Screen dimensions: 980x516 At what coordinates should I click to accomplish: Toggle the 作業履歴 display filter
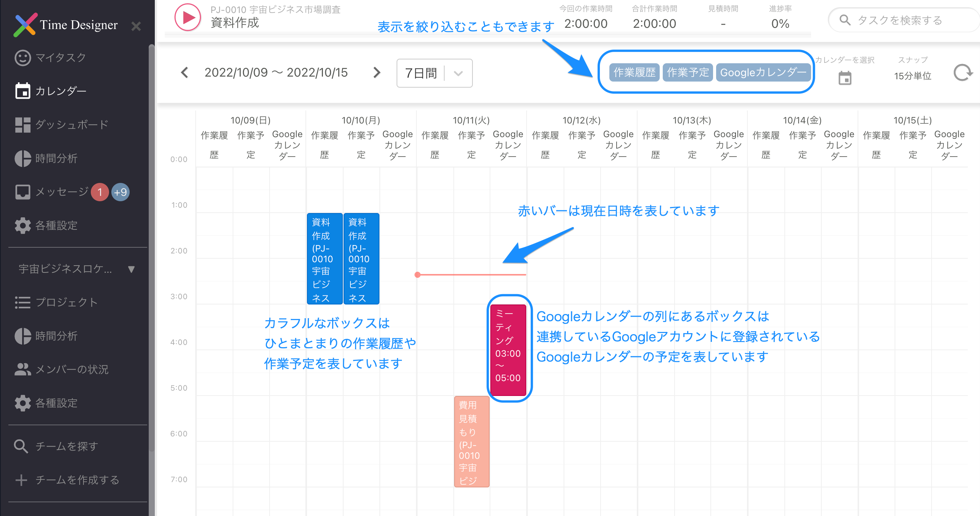pos(634,72)
